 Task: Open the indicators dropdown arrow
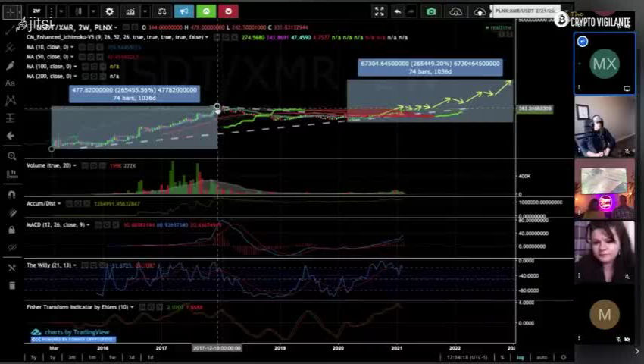145,11
